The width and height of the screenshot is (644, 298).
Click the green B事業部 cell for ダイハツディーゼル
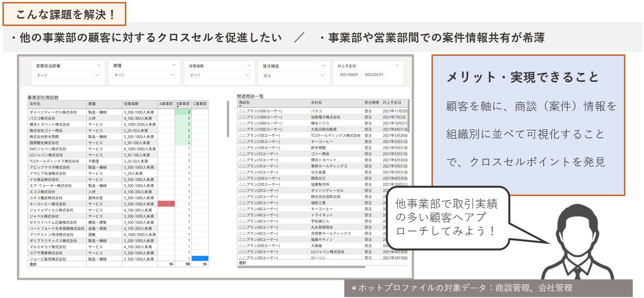(x=183, y=112)
